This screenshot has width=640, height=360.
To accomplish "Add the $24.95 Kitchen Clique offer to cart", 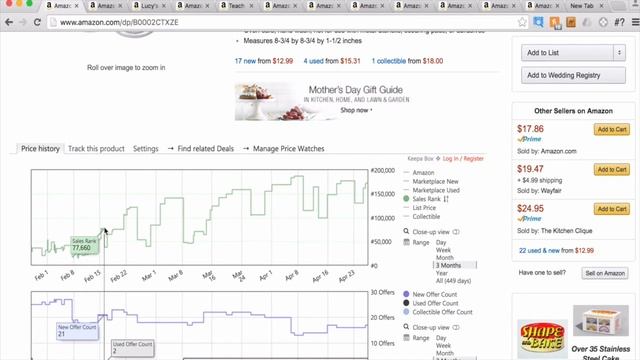I will (611, 209).
